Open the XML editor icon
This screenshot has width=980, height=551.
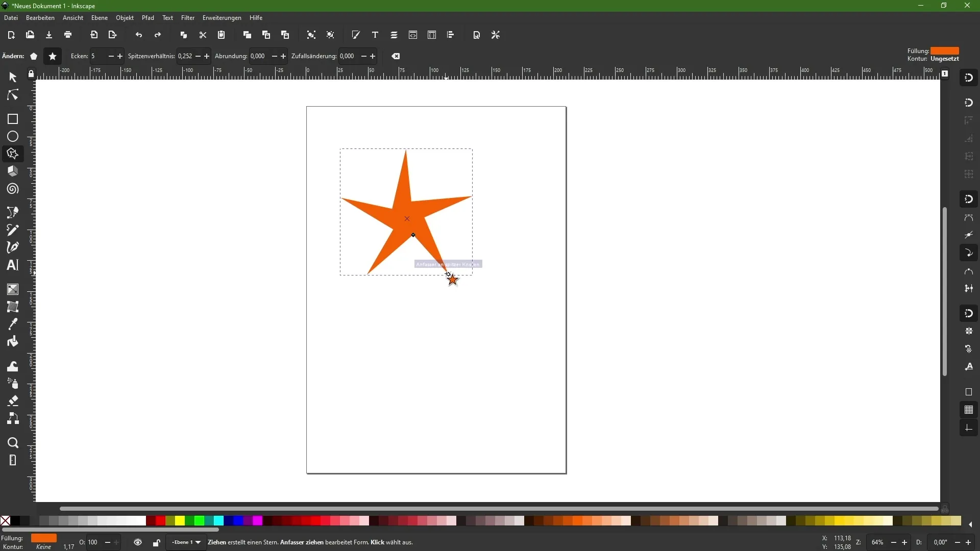[413, 35]
